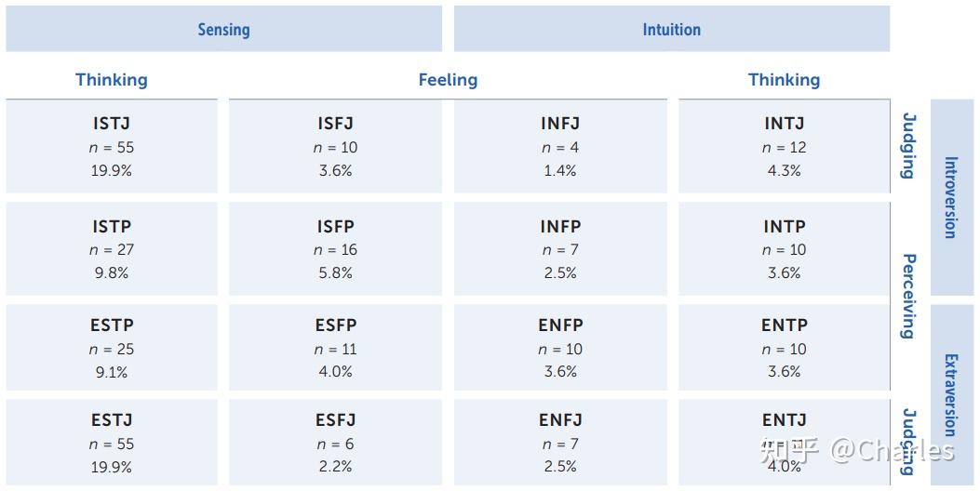Click the Introversion side label
Viewport: 980px width, 491px height.
(x=951, y=197)
